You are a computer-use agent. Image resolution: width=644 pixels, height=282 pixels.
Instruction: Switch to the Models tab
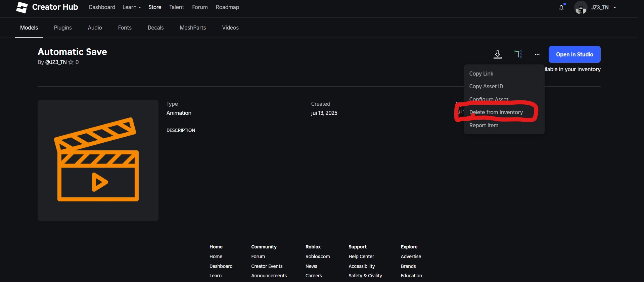point(29,28)
